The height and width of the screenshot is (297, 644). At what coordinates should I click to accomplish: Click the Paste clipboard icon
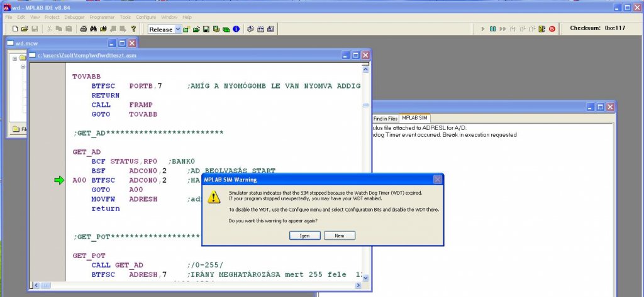tap(69, 29)
